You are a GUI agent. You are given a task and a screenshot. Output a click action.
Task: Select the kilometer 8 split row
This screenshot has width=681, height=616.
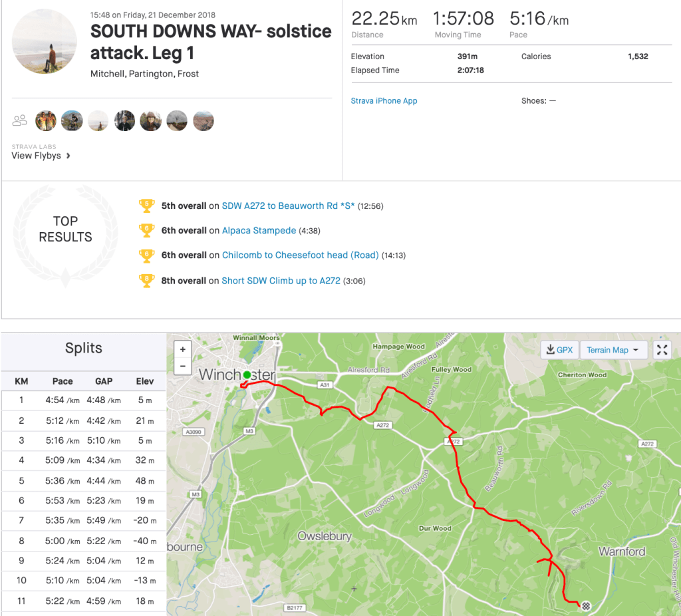click(83, 541)
